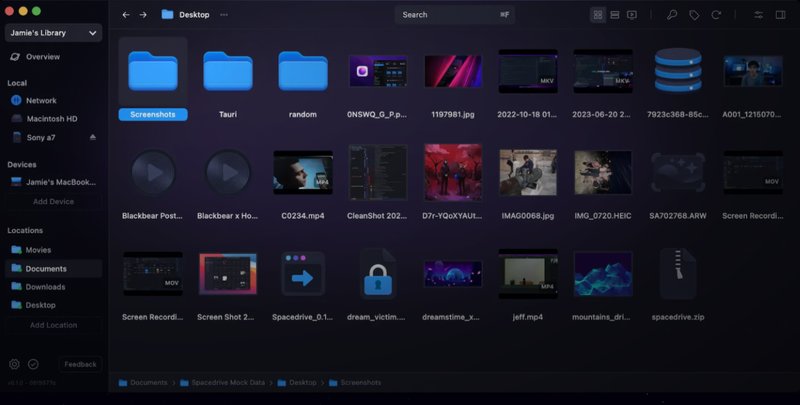Viewport: 800px width, 405px height.
Task: Open the tag assignment icon
Action: (x=694, y=15)
